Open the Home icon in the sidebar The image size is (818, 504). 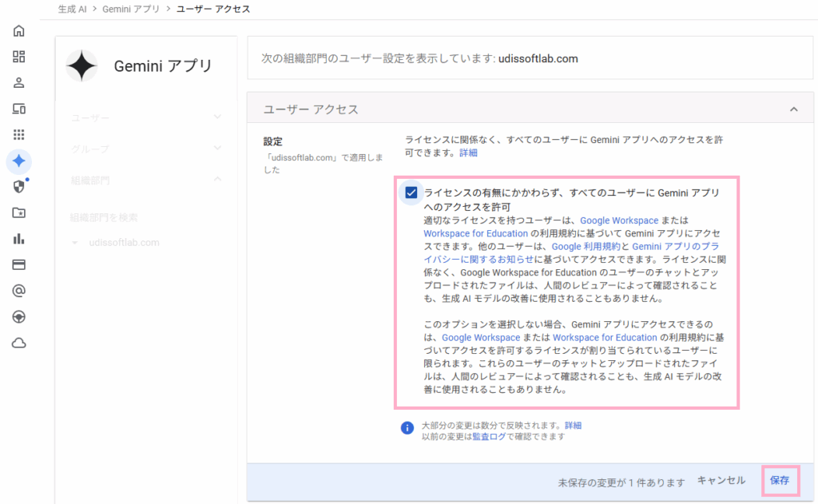coord(19,31)
